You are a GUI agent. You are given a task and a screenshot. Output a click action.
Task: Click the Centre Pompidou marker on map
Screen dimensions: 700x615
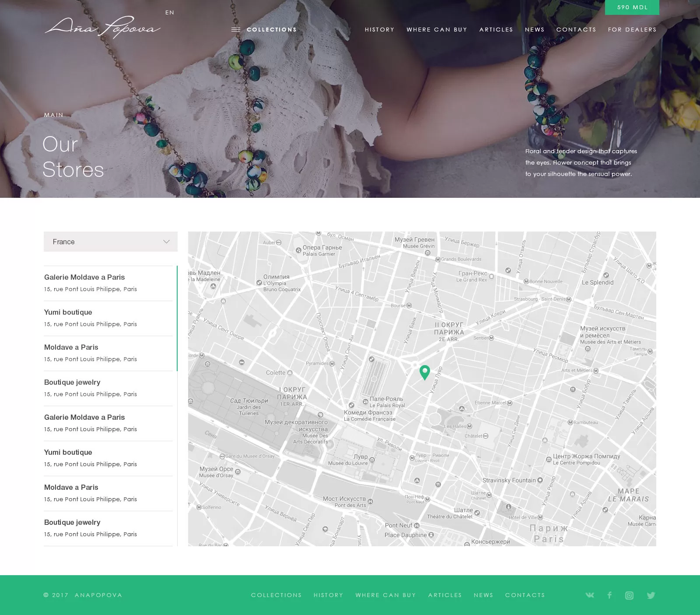pos(549,459)
